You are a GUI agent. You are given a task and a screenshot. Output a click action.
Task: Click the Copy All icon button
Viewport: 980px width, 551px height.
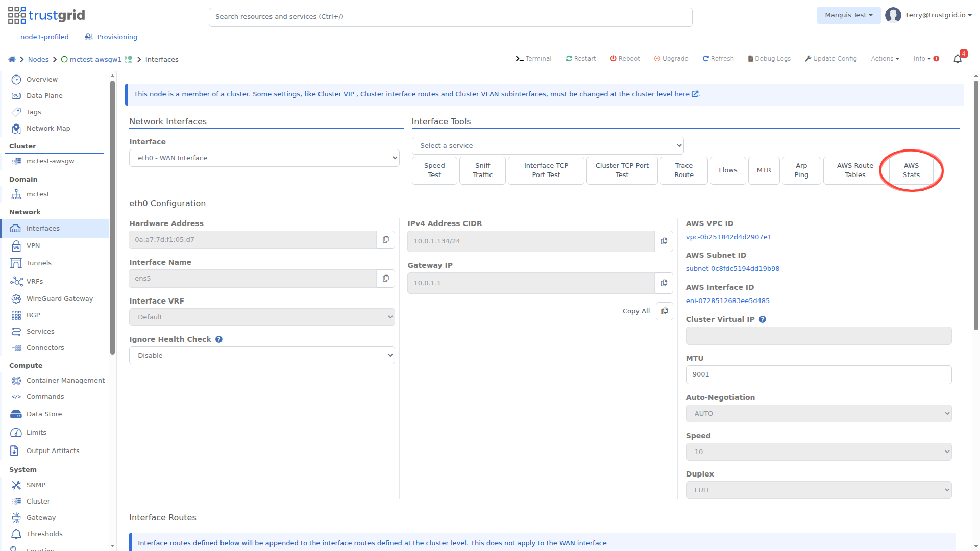tap(664, 311)
